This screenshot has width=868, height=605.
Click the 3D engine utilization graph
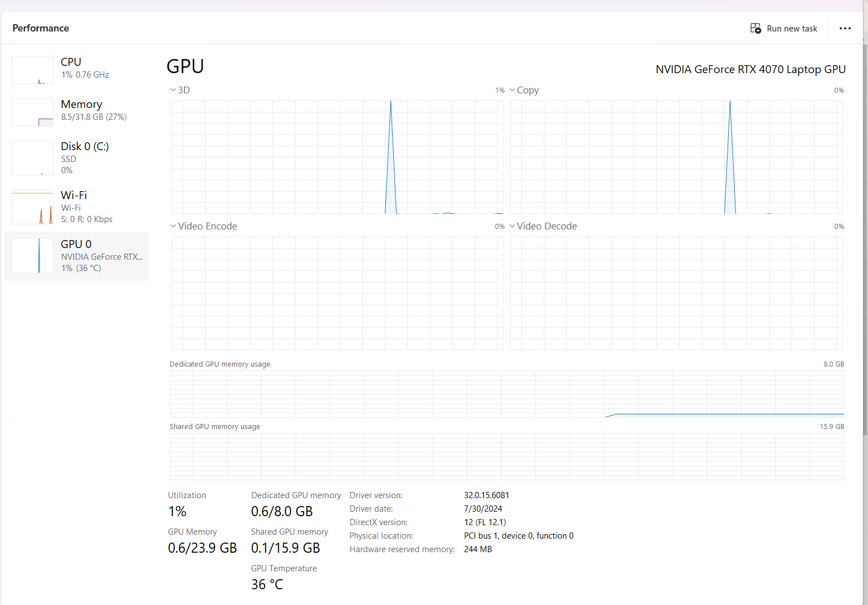[x=337, y=157]
